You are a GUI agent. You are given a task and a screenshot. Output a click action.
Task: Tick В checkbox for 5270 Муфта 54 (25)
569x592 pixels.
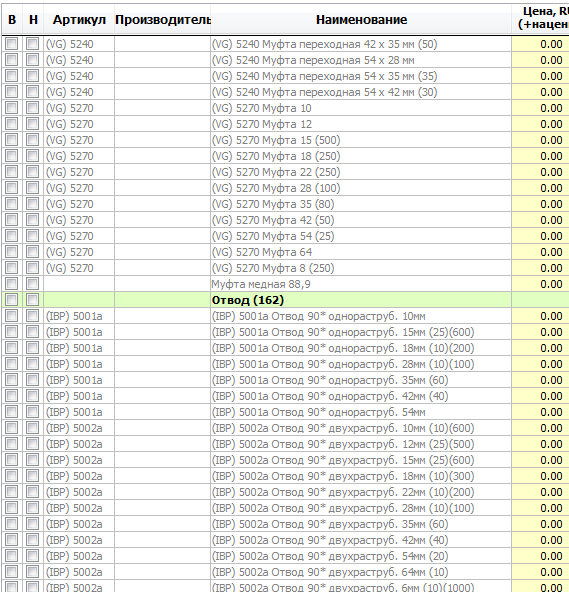[x=11, y=236]
